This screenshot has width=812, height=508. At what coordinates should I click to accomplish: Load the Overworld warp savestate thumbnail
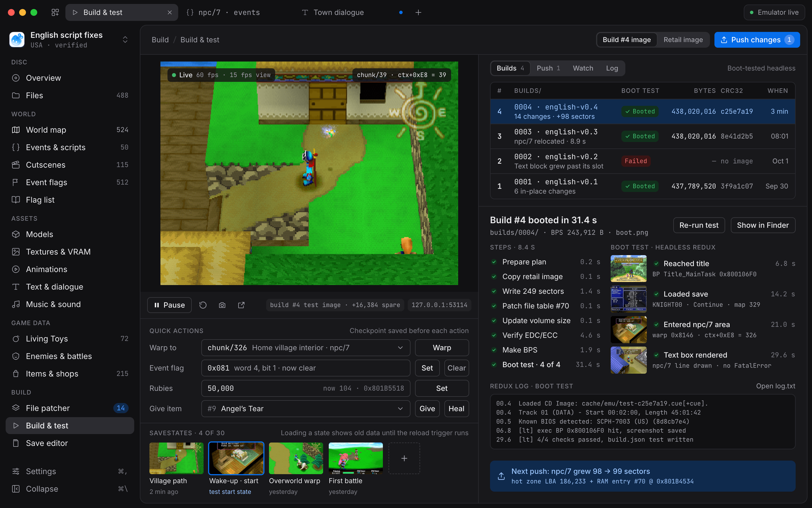pyautogui.click(x=296, y=458)
